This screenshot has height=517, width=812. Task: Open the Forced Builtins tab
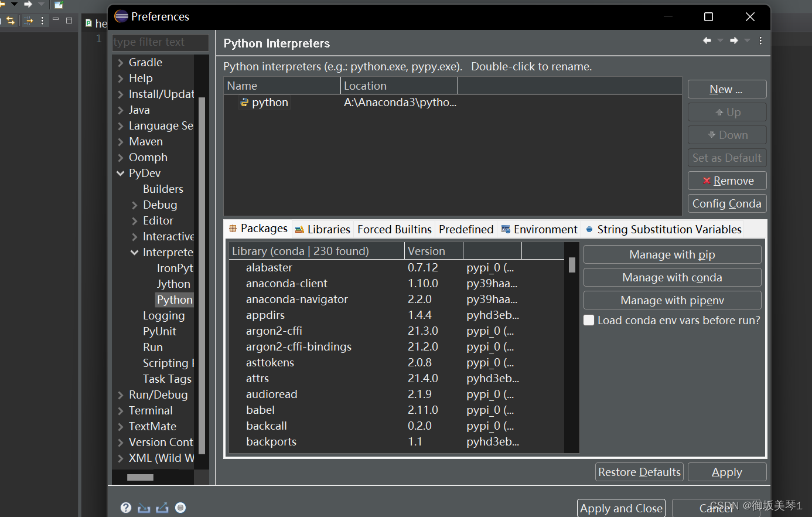point(394,229)
